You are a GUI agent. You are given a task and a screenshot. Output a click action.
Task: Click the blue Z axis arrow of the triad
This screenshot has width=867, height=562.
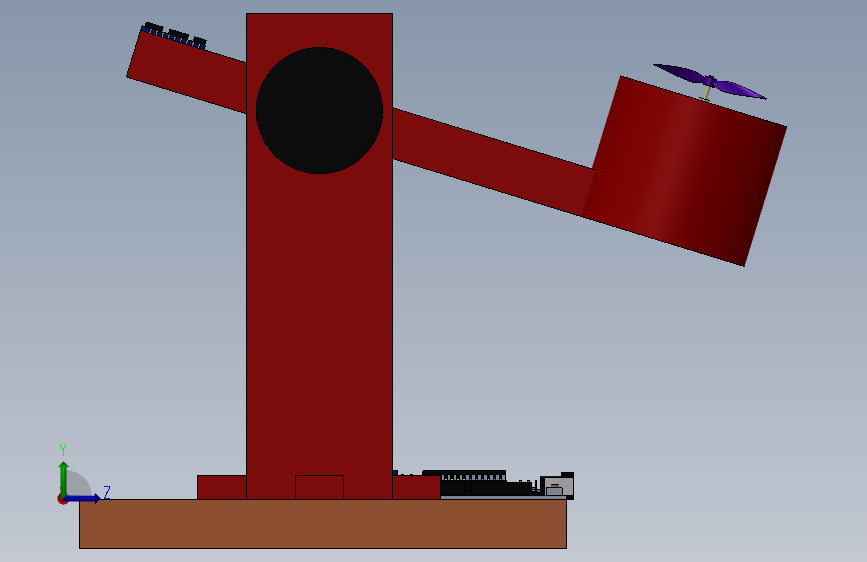coord(83,498)
